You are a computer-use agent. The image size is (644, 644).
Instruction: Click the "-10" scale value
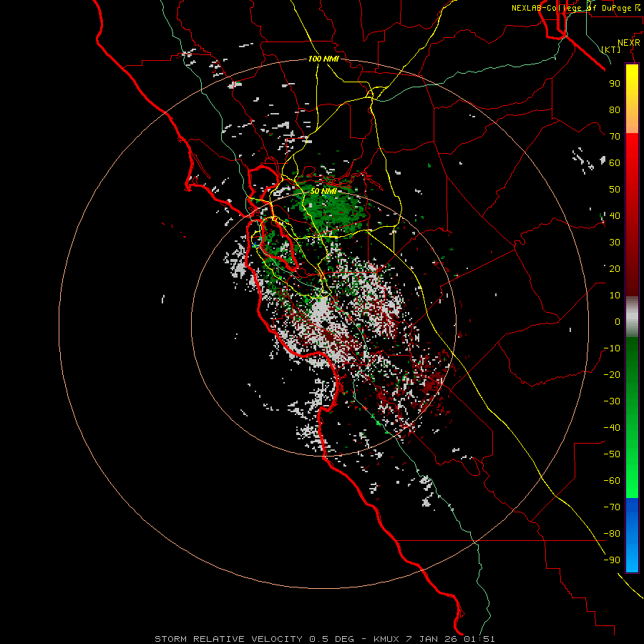[612, 348]
